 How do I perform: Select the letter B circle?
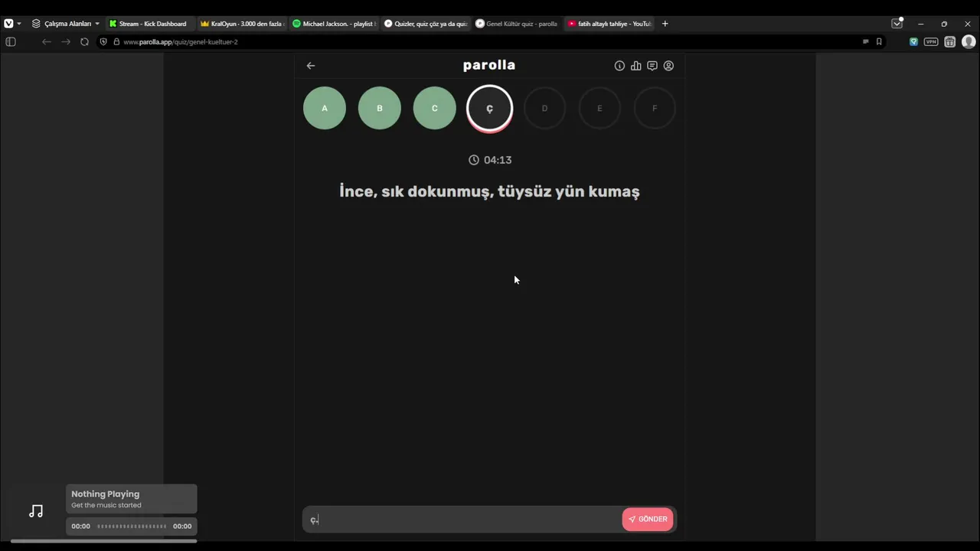tap(380, 108)
